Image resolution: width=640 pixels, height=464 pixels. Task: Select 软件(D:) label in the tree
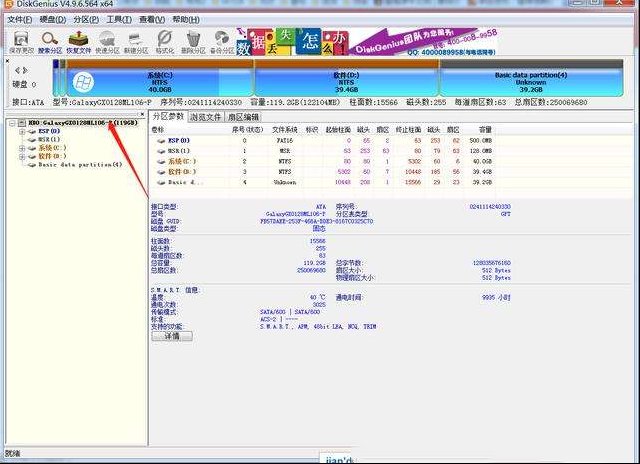tap(52, 156)
